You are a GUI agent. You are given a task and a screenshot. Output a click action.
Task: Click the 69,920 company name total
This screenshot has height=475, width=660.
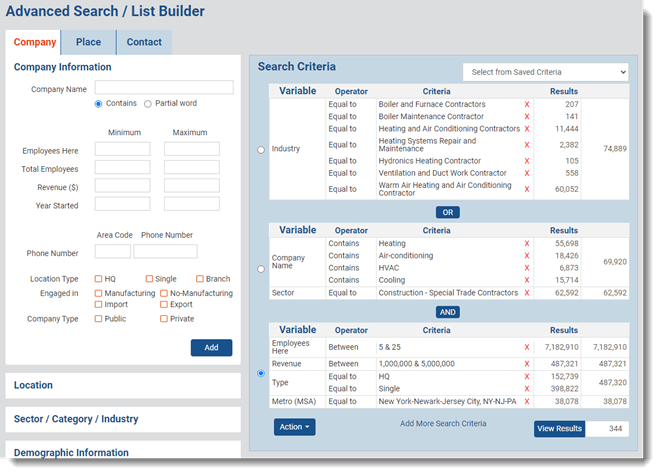pos(615,262)
